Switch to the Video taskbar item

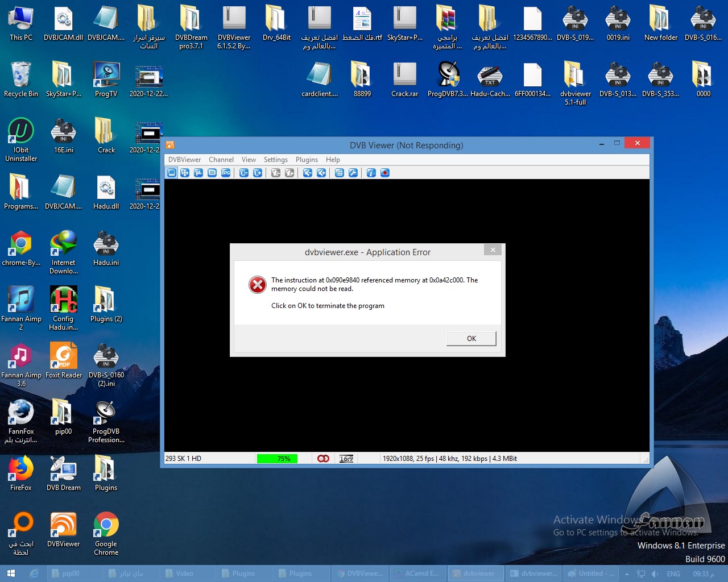[x=189, y=573]
